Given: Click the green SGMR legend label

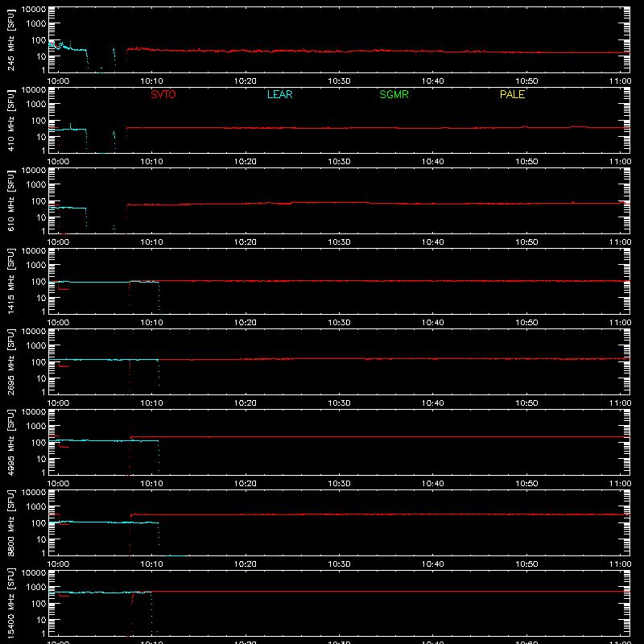Looking at the screenshot, I should pyautogui.click(x=394, y=94).
